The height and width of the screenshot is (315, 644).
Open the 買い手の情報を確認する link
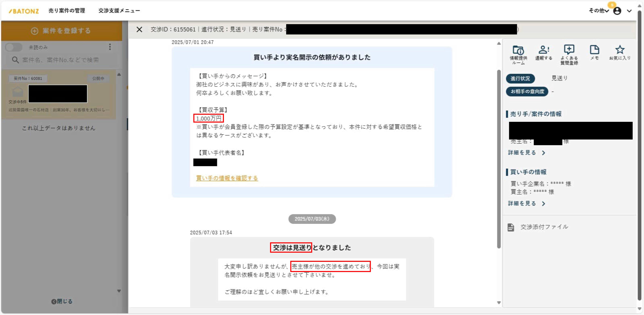coord(227,178)
